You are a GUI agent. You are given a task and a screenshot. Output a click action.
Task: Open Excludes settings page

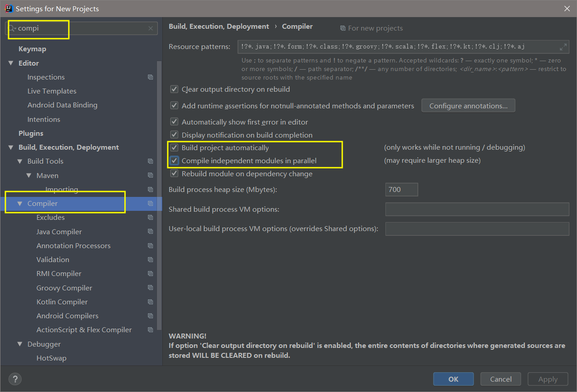coord(50,218)
